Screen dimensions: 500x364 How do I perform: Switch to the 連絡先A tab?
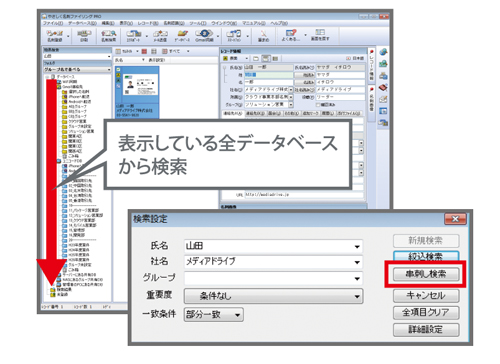[233, 113]
